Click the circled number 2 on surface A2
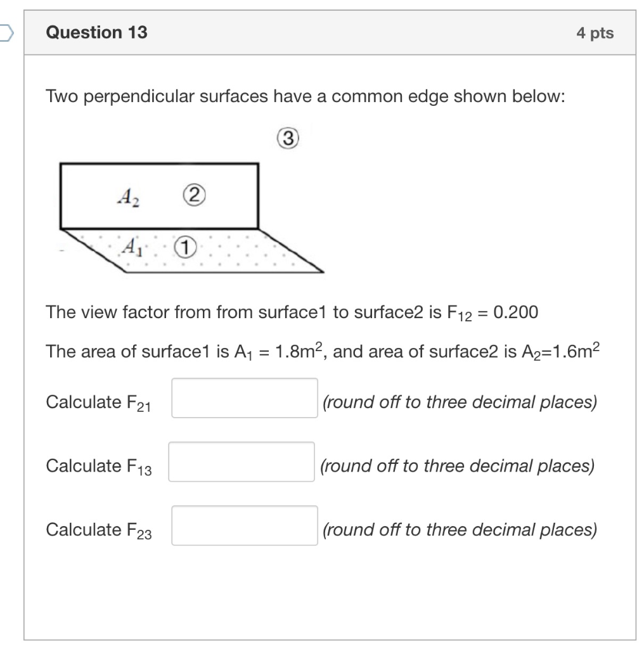This screenshot has width=644, height=649. tap(194, 196)
